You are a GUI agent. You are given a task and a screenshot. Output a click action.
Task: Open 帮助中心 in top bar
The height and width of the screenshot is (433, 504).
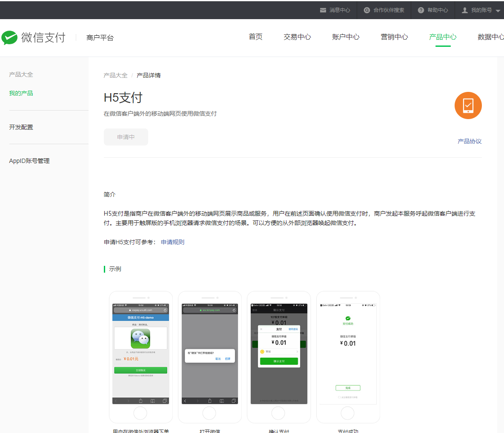point(433,10)
